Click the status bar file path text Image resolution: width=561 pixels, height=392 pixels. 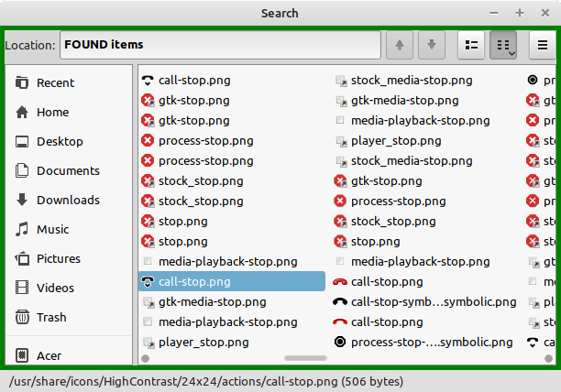[x=206, y=382]
